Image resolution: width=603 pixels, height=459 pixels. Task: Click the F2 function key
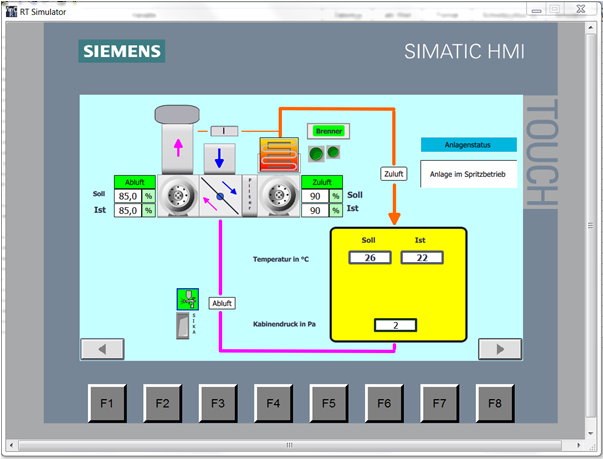(163, 403)
